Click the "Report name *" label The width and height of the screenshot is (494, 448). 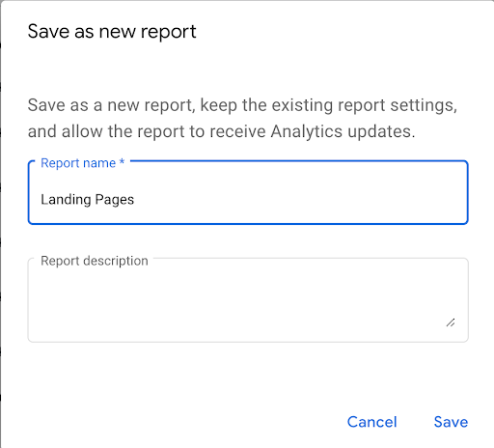click(x=83, y=163)
